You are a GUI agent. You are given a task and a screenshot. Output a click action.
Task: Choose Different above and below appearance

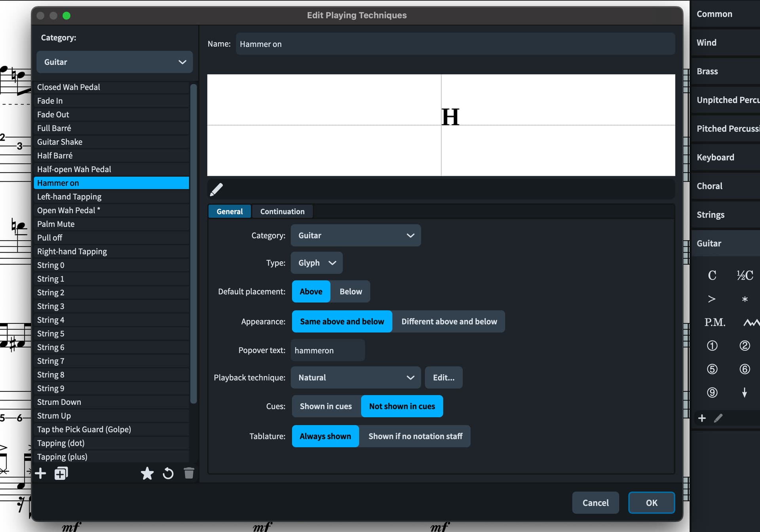tap(449, 321)
